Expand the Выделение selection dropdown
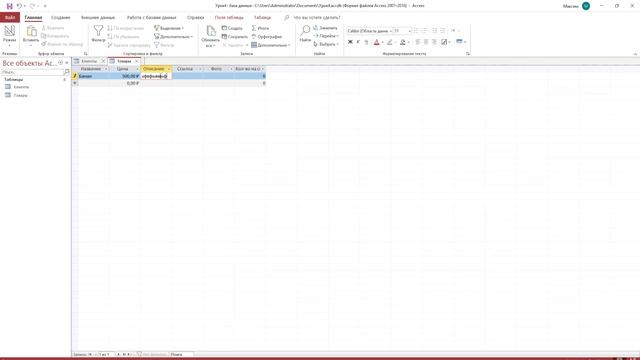The width and height of the screenshot is (640, 360). point(169,28)
